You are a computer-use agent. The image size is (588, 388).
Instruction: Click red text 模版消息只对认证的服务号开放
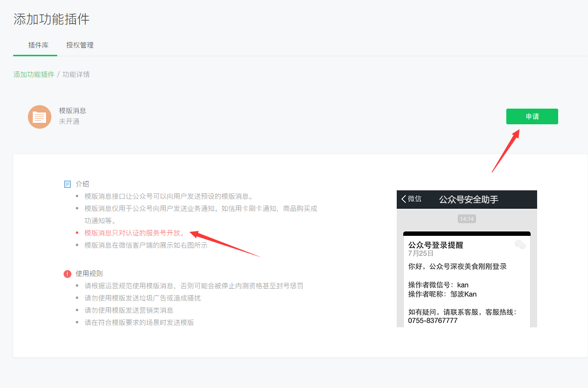pyautogui.click(x=135, y=233)
